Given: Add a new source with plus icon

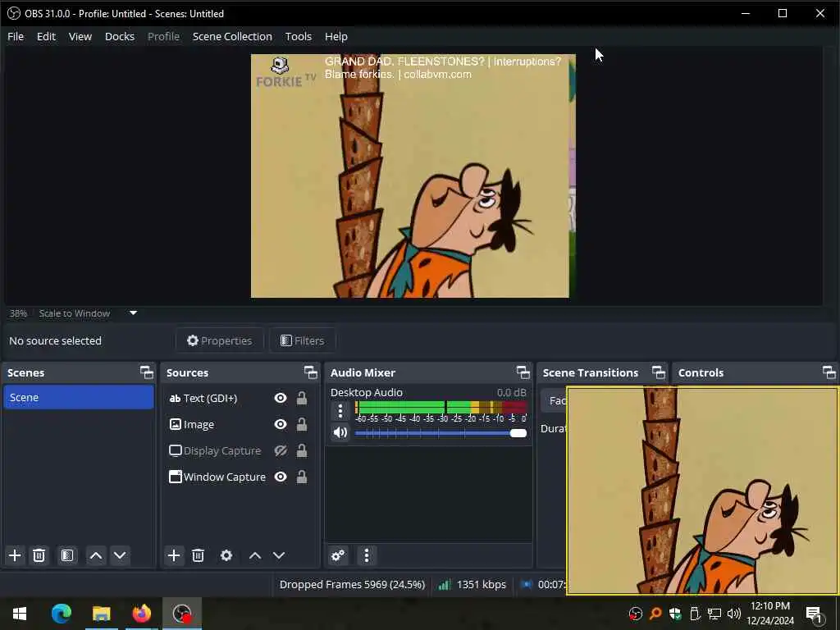Looking at the screenshot, I should tap(174, 555).
